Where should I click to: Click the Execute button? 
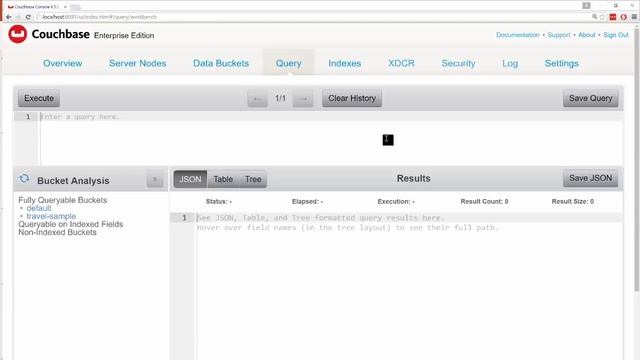(x=39, y=98)
